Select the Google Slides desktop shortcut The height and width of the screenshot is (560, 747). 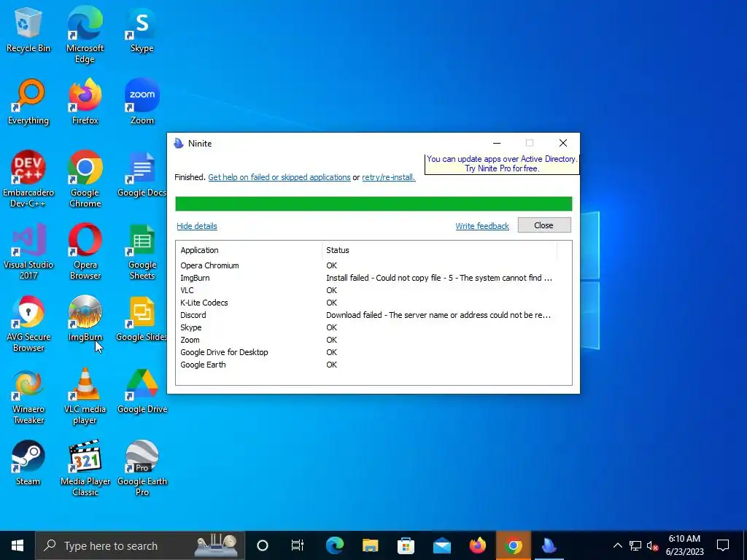pyautogui.click(x=142, y=319)
